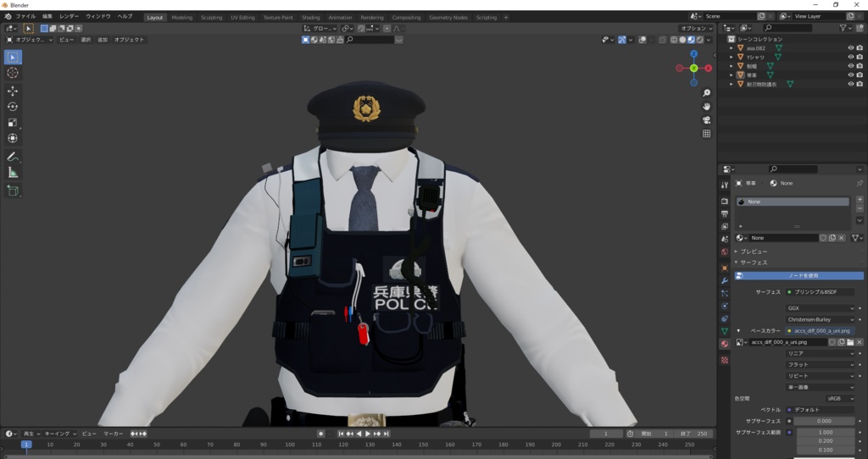Open the Physics properties tab
Image resolution: width=868 pixels, height=459 pixels.
(725, 306)
